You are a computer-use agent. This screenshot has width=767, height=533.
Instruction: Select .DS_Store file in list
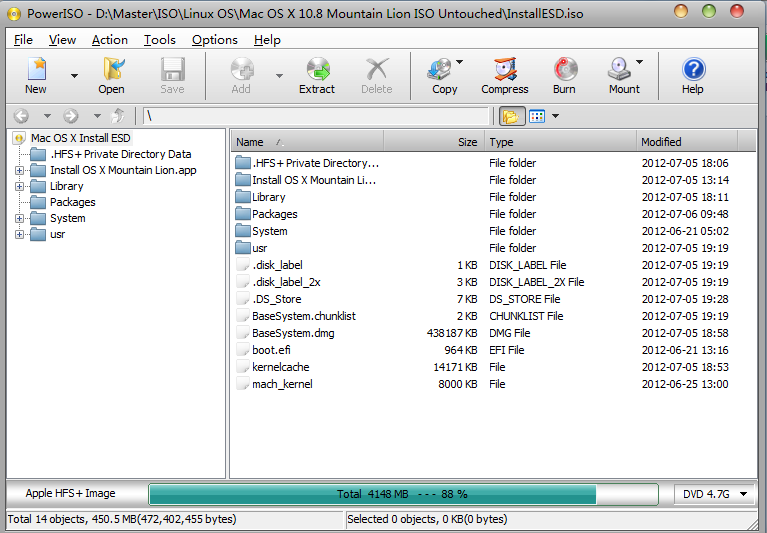tap(276, 299)
